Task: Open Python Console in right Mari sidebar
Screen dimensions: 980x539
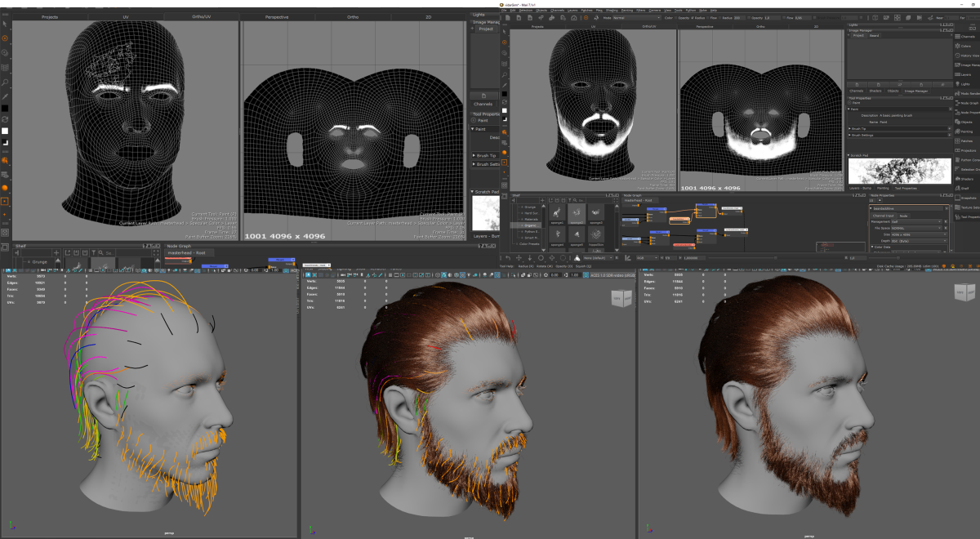Action: click(x=967, y=160)
